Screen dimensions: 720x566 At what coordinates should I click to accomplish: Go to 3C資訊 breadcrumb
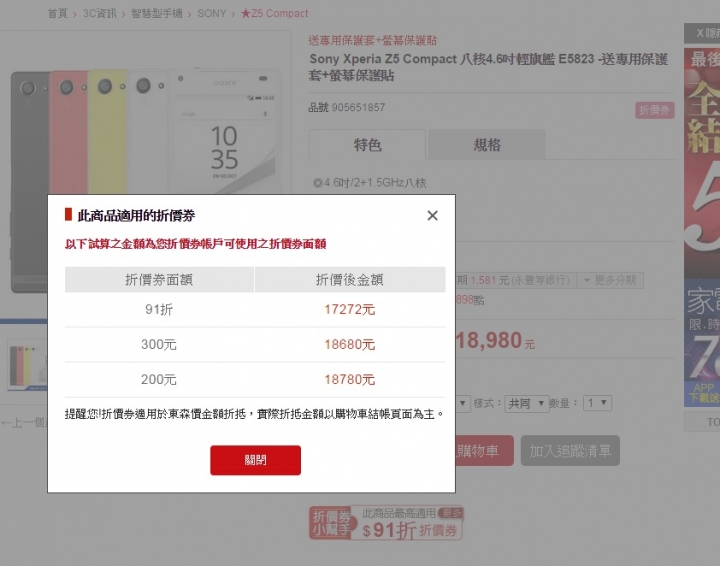[100, 14]
